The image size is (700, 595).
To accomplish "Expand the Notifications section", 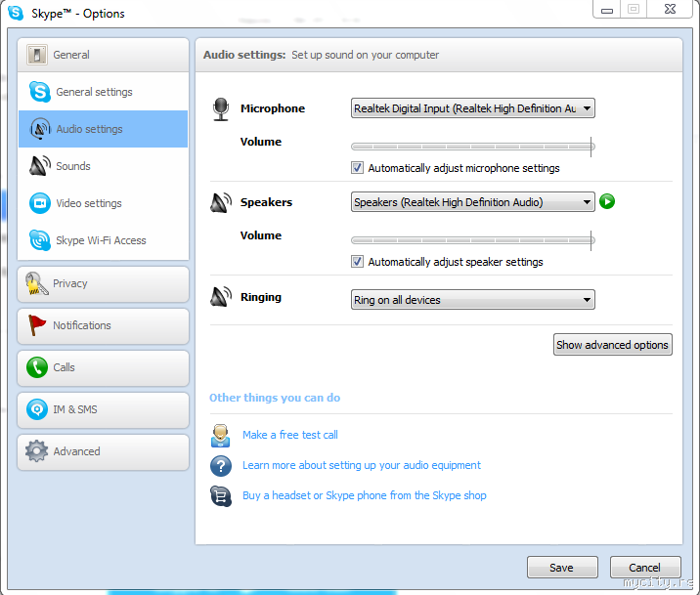I will tap(103, 325).
